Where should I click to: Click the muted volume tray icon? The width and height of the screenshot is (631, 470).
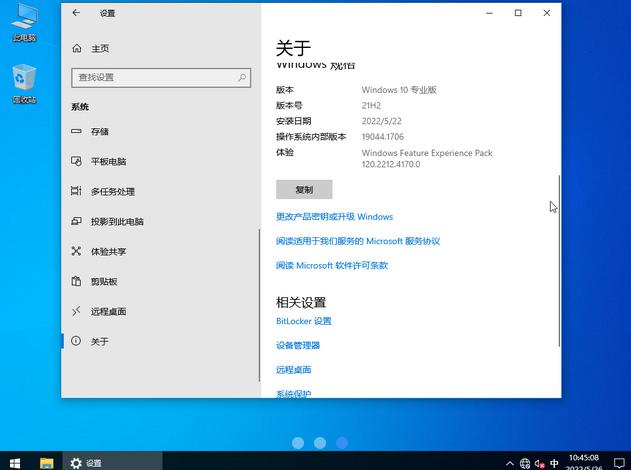[540, 463]
